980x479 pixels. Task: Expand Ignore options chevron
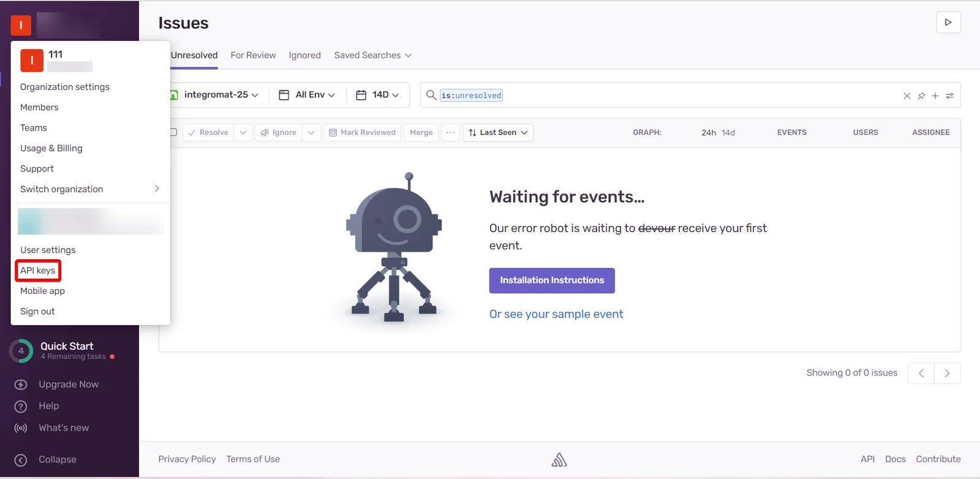pos(311,132)
